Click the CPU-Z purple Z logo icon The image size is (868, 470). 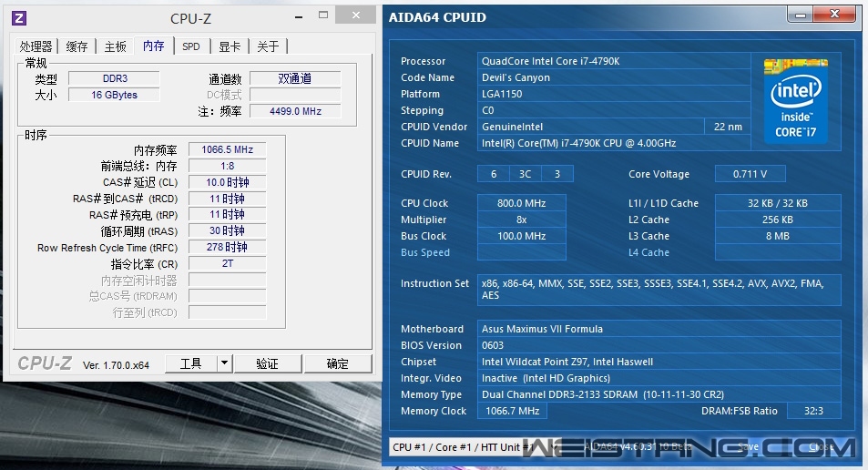pyautogui.click(x=19, y=18)
